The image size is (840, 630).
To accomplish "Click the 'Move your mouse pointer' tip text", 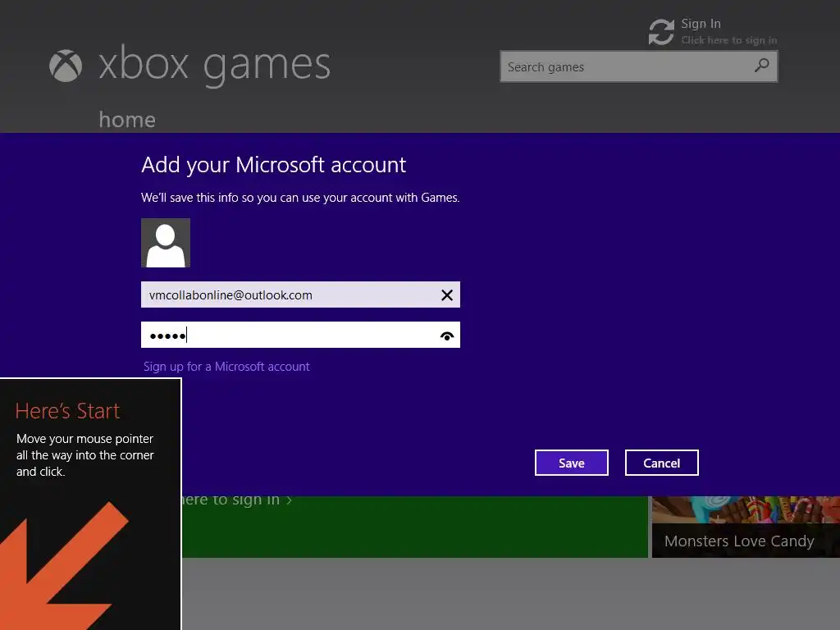I will pyautogui.click(x=84, y=454).
